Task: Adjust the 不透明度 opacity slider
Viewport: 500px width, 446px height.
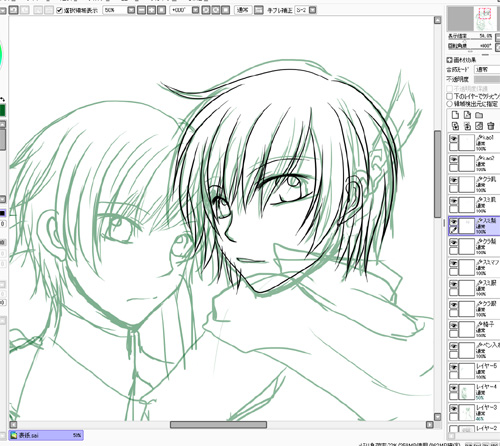Action: [x=487, y=79]
